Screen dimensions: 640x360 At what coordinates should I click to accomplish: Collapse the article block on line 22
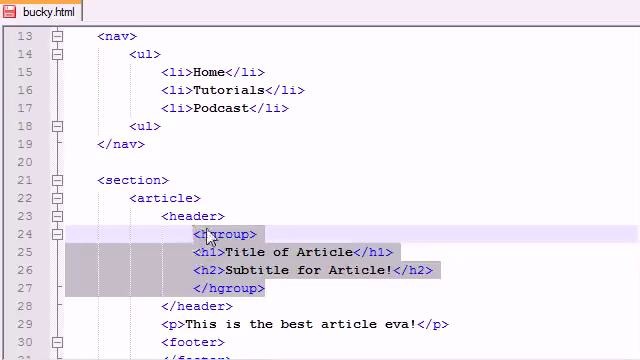tap(57, 198)
